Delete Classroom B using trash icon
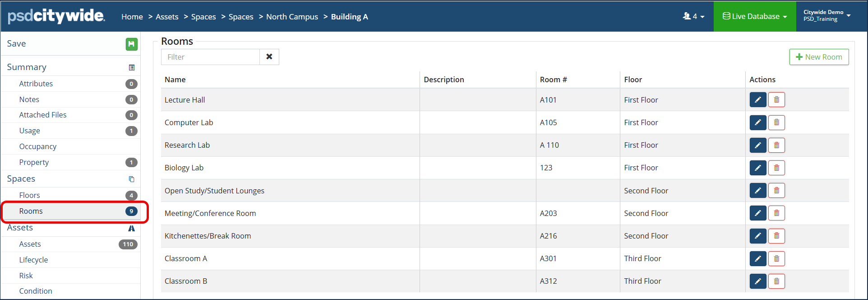This screenshot has height=300, width=868. (x=776, y=281)
